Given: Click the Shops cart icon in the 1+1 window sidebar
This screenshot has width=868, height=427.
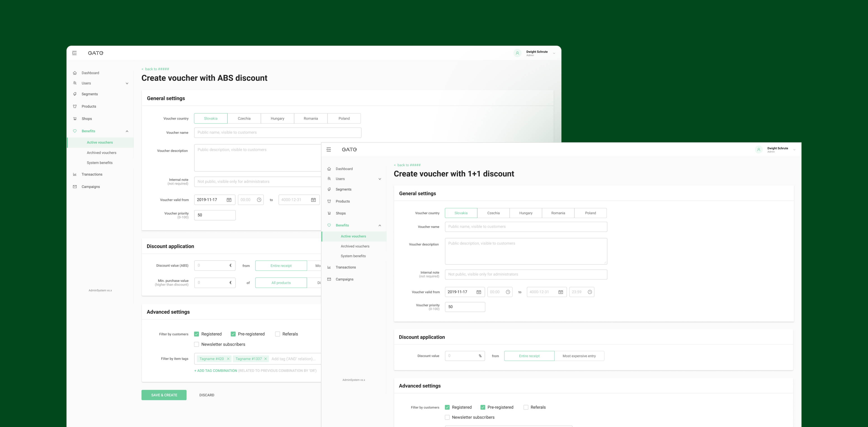Looking at the screenshot, I should click(x=329, y=213).
